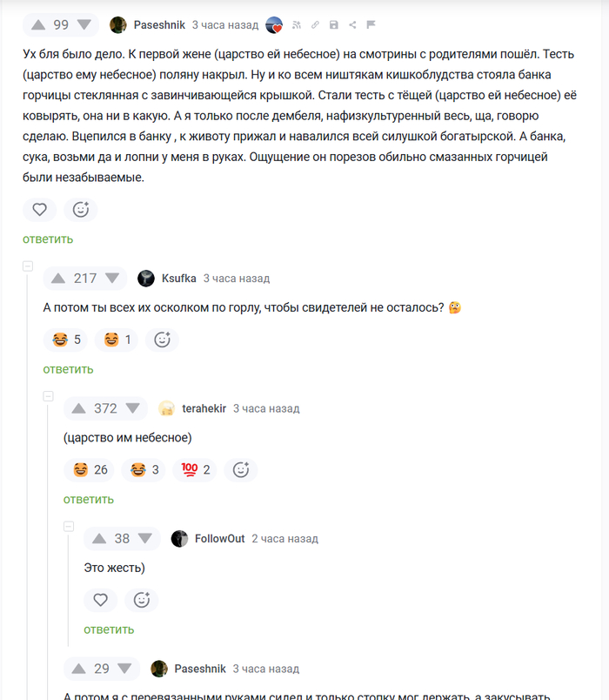Upvote terahekir's comment
609x700 pixels.
tap(77, 407)
